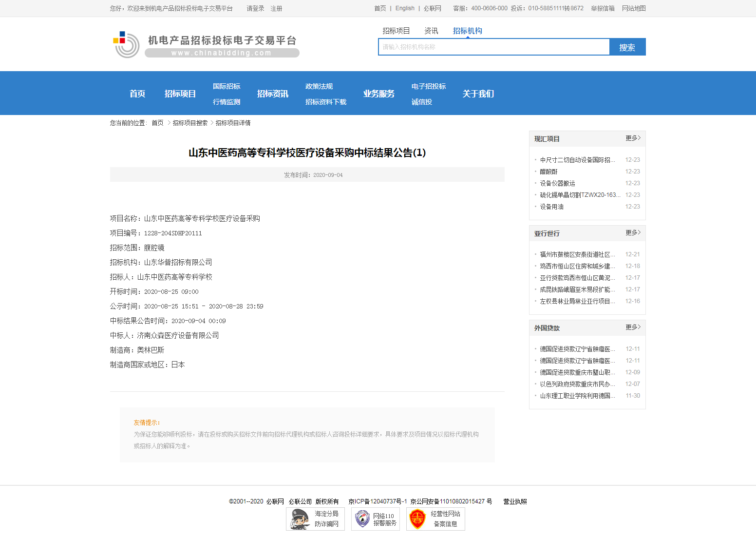Open the 网站地图 sitemap link
Screen dimensions: 756x557
[633, 8]
